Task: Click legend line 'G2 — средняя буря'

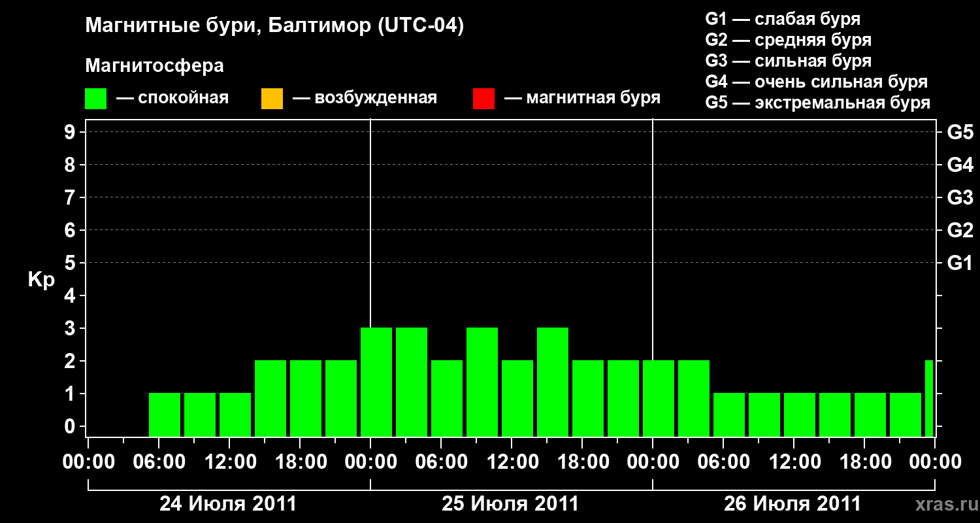Action: click(x=788, y=40)
